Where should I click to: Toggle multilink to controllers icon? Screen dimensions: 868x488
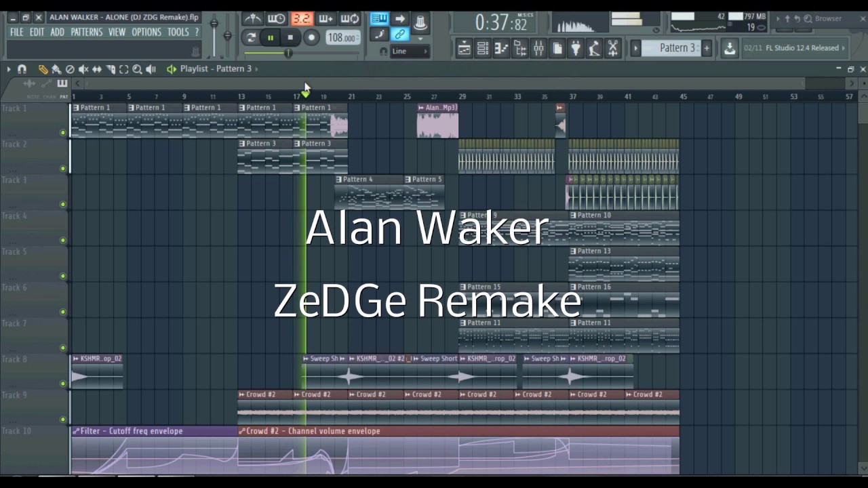(x=400, y=35)
